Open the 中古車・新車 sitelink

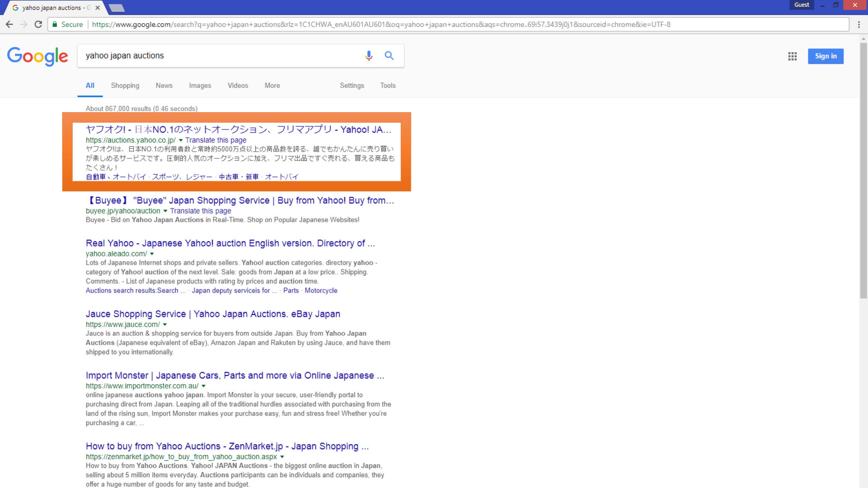coord(239,177)
